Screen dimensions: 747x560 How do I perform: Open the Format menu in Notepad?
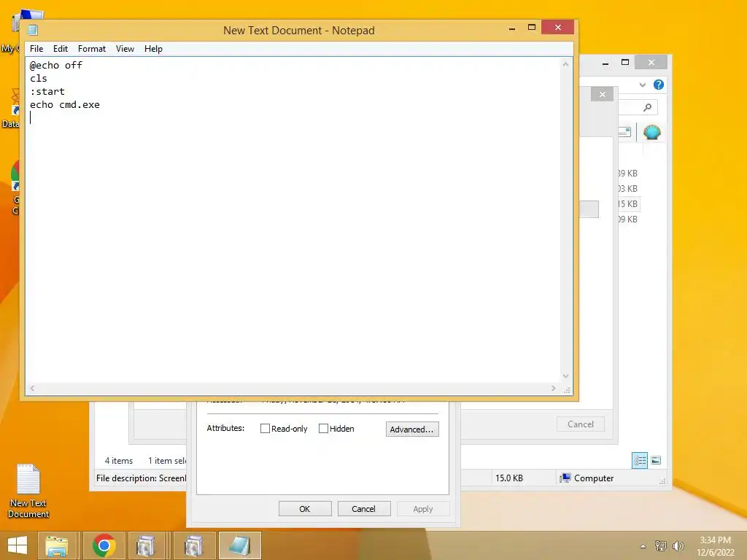tap(91, 49)
